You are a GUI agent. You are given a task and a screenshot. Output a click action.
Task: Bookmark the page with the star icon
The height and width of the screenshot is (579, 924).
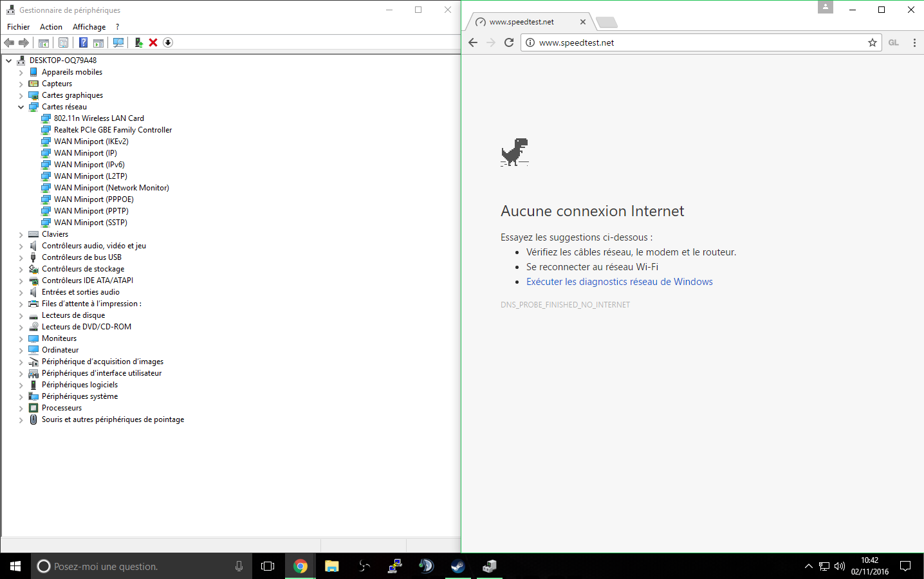[x=873, y=42]
